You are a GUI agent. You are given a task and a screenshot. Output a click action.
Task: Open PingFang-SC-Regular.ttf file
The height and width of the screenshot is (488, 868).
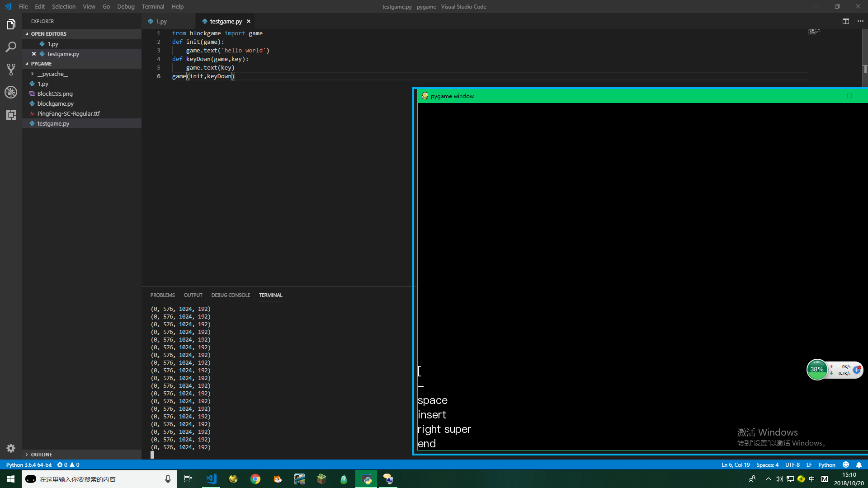coord(82,113)
